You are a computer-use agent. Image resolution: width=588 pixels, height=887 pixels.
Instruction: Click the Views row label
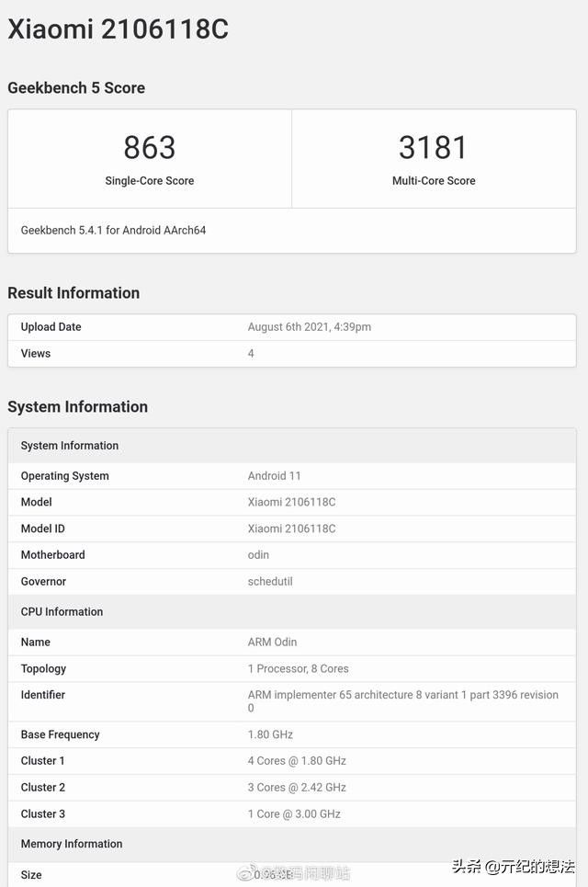(36, 354)
